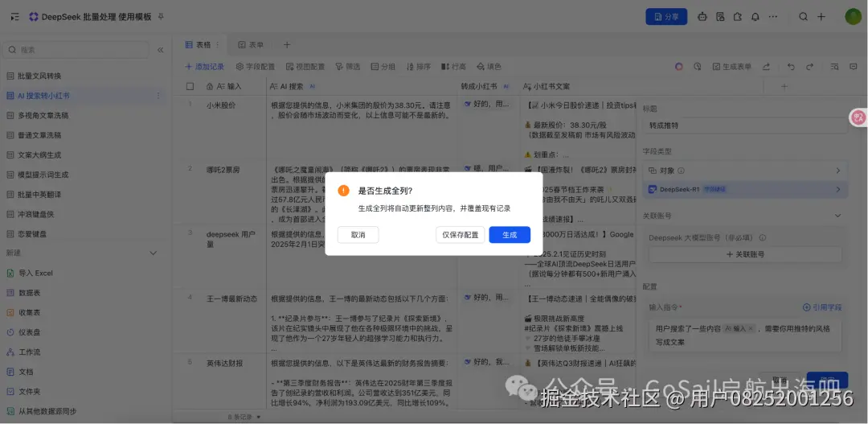Click the 生成 button in the dialog

(x=510, y=235)
